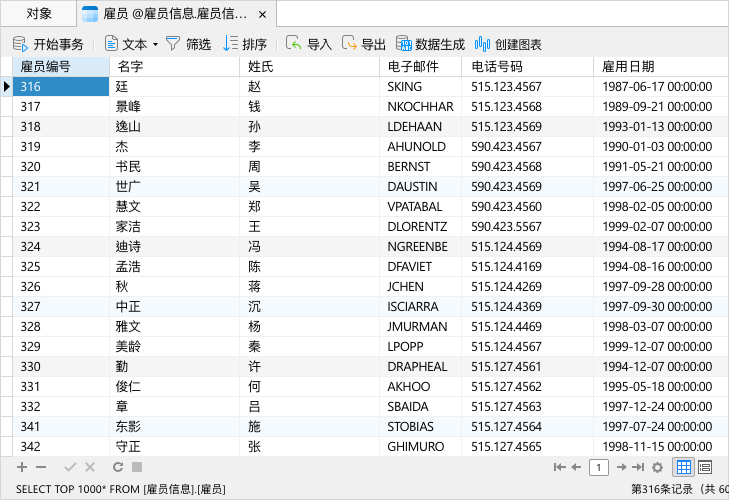
Task: Open the 数据生成 data generation tool
Action: tap(430, 44)
